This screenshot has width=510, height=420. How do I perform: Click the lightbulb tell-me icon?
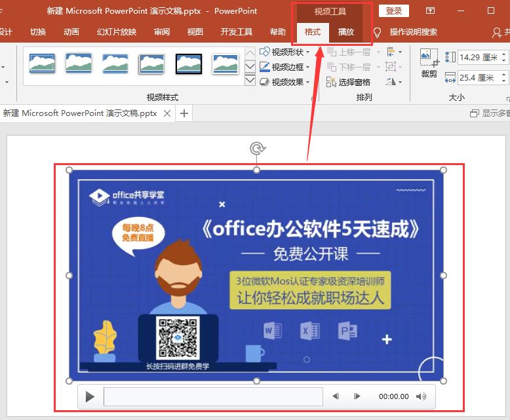tap(377, 32)
